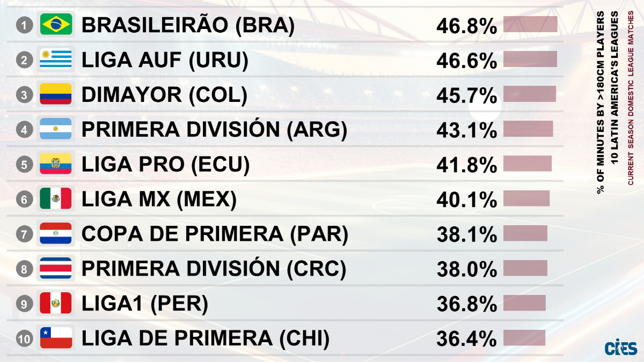
Task: Select the Costa Rica flag icon
Action: coord(56,269)
